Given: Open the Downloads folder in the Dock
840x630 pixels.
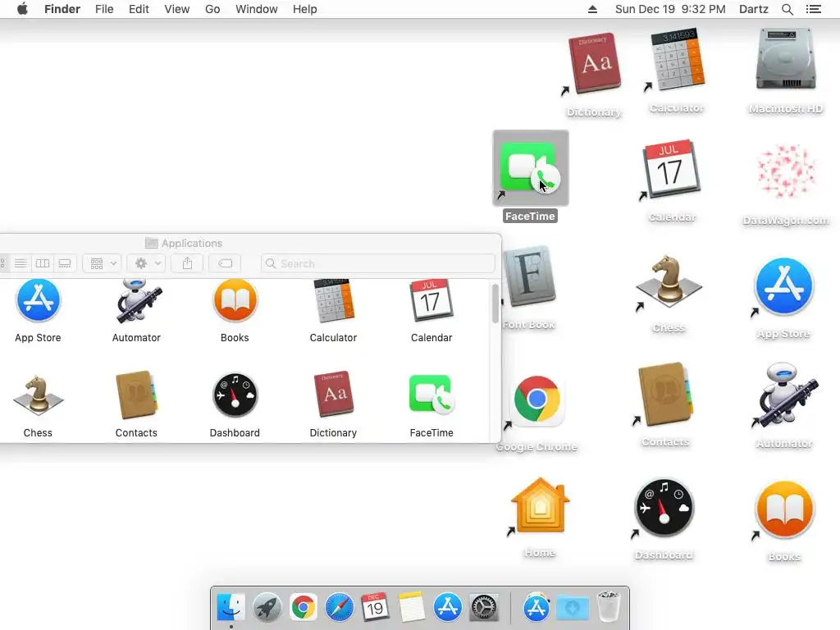Looking at the screenshot, I should (572, 608).
